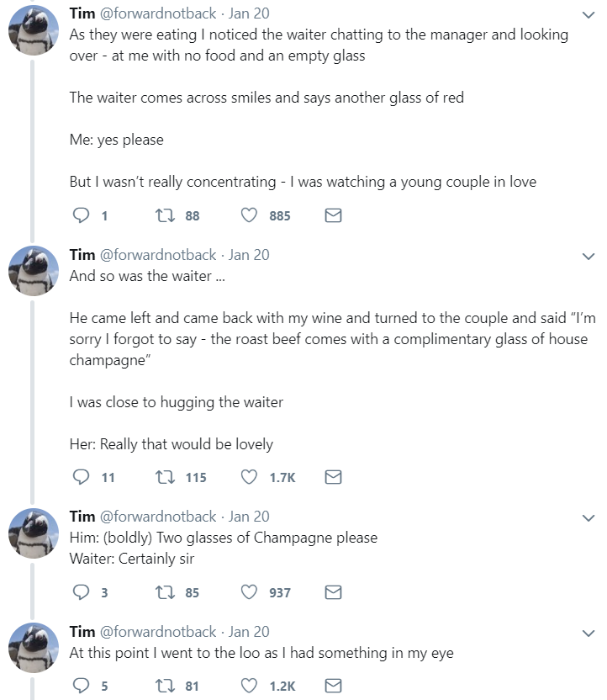Image resolution: width=607 pixels, height=700 pixels.
Task: Like the tweet with 885 likes
Action: tap(249, 215)
